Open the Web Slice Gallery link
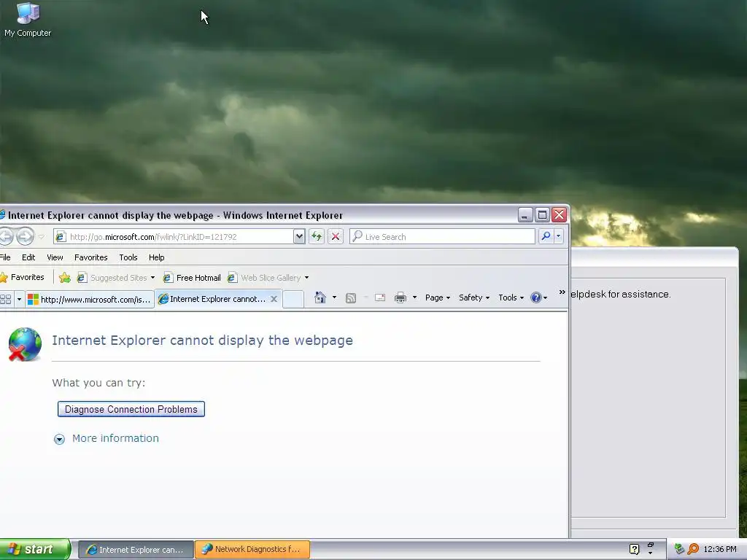 (x=264, y=278)
